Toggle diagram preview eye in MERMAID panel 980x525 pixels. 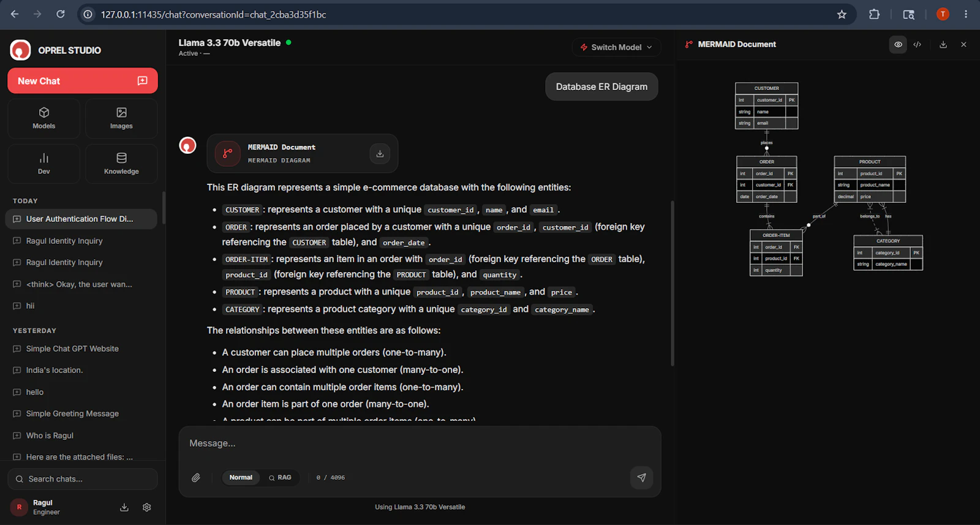click(898, 44)
